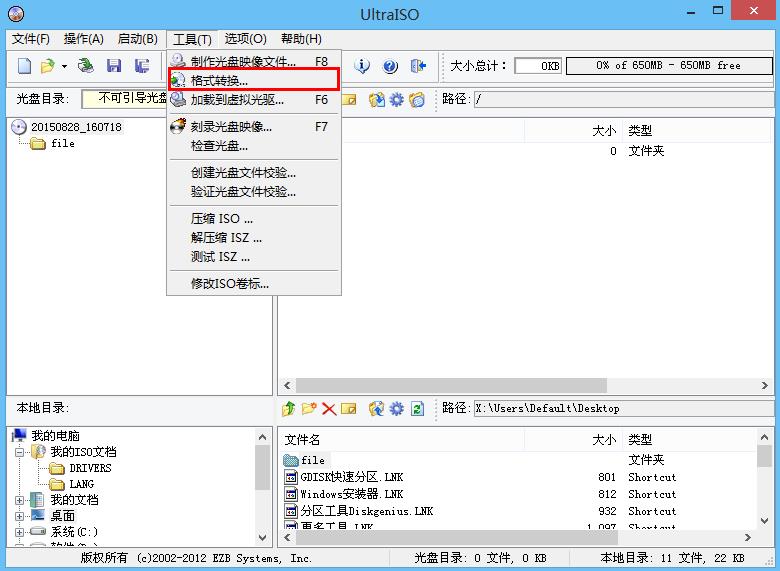Viewport: 780px width, 571px height.
Task: Click the rename icon in disc directory toolbar
Action: click(349, 99)
